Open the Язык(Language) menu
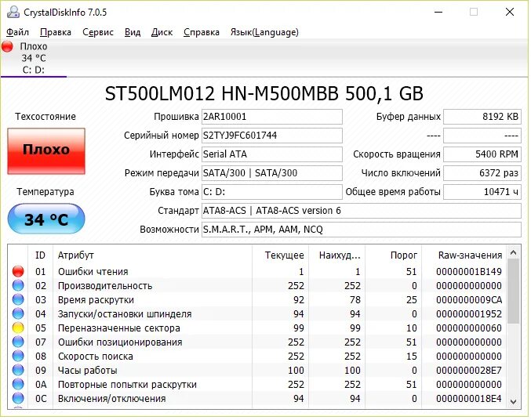The image size is (531, 420). pos(264,32)
